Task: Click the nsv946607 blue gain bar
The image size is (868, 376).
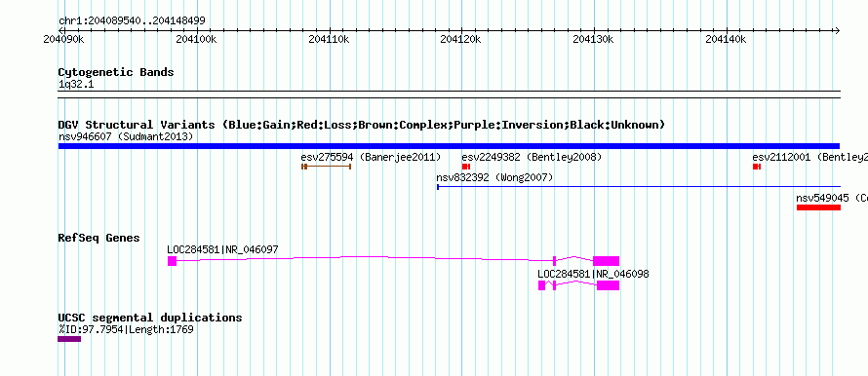Action: (449, 145)
